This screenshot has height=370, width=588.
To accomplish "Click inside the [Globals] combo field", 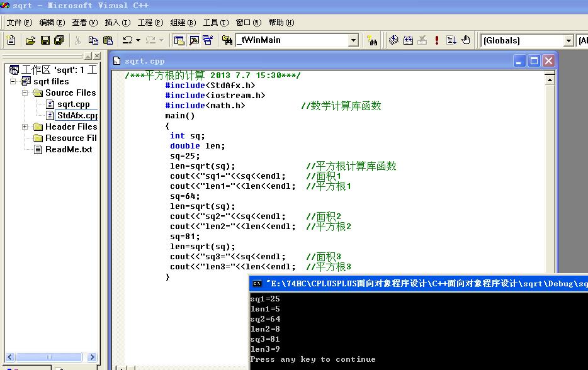I will (x=523, y=40).
